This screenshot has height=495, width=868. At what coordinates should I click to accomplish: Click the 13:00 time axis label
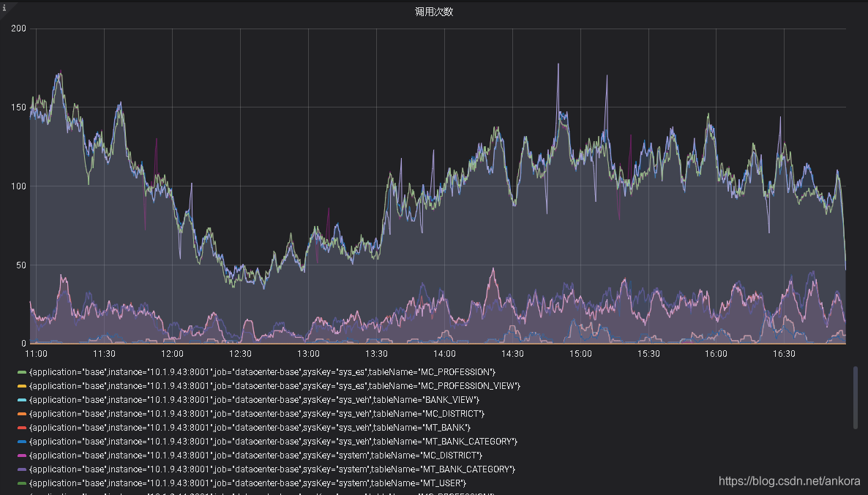[x=308, y=354]
